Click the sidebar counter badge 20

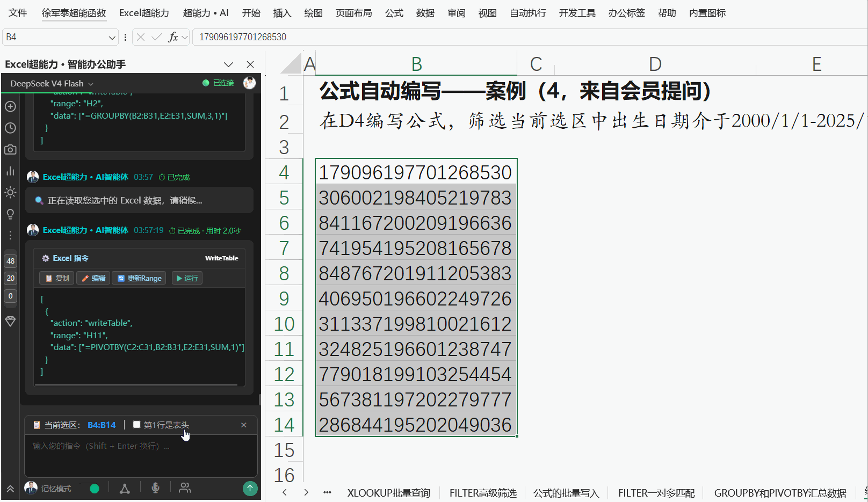point(11,278)
